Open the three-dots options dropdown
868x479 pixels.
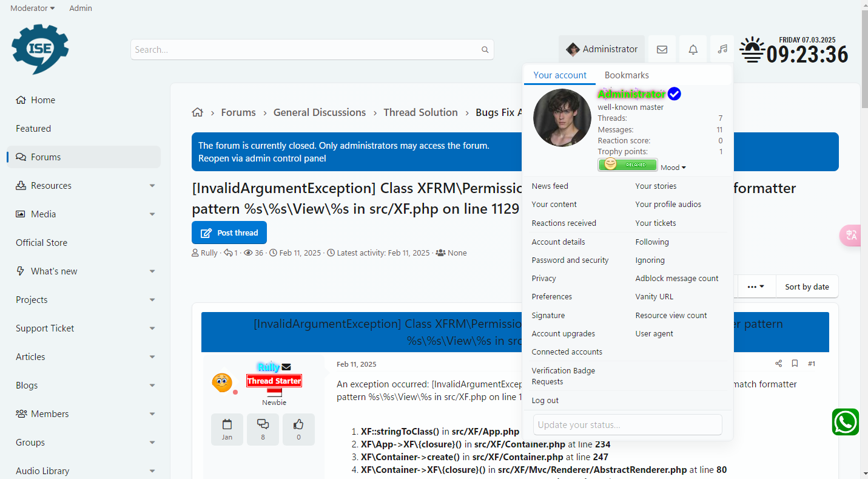(x=756, y=287)
